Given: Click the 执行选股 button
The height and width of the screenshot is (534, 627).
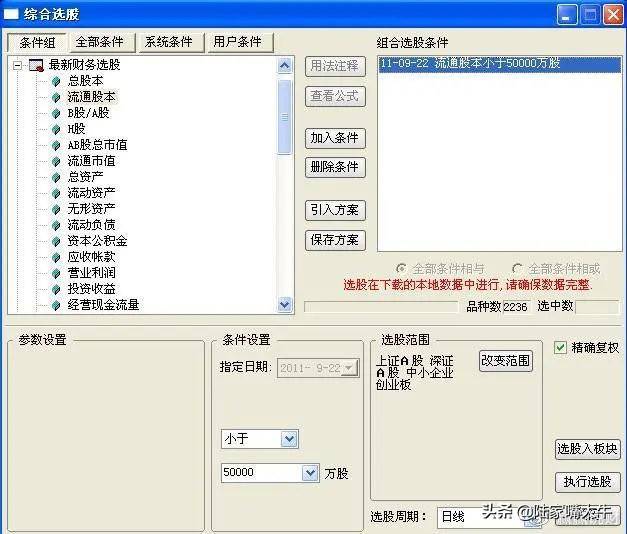Looking at the screenshot, I should (x=587, y=482).
